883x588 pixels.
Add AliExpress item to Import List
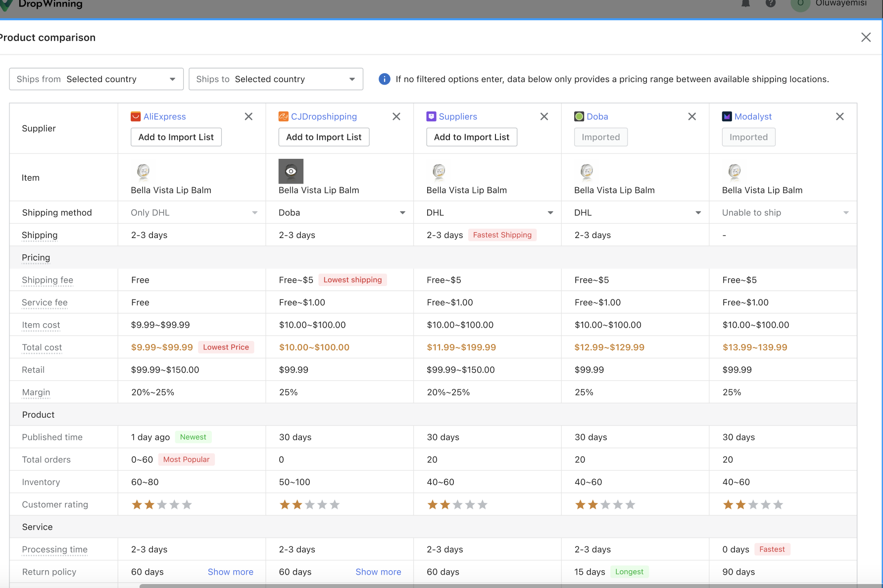(x=176, y=137)
